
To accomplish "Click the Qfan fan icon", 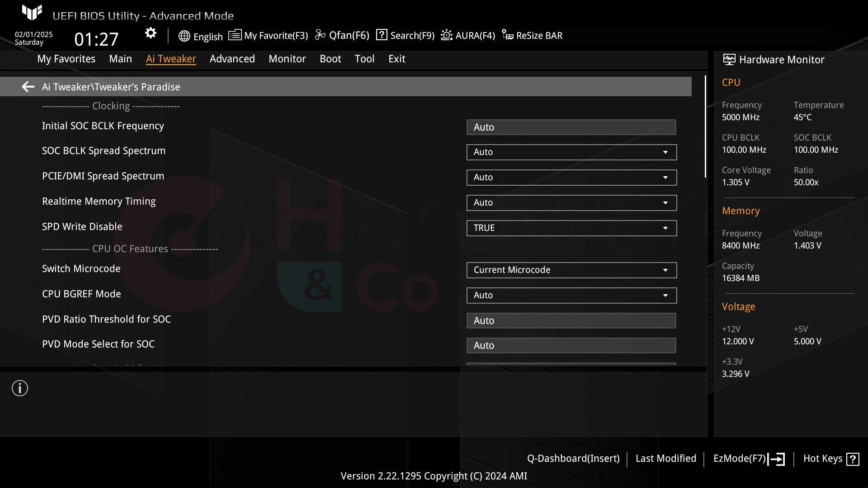I will click(320, 35).
